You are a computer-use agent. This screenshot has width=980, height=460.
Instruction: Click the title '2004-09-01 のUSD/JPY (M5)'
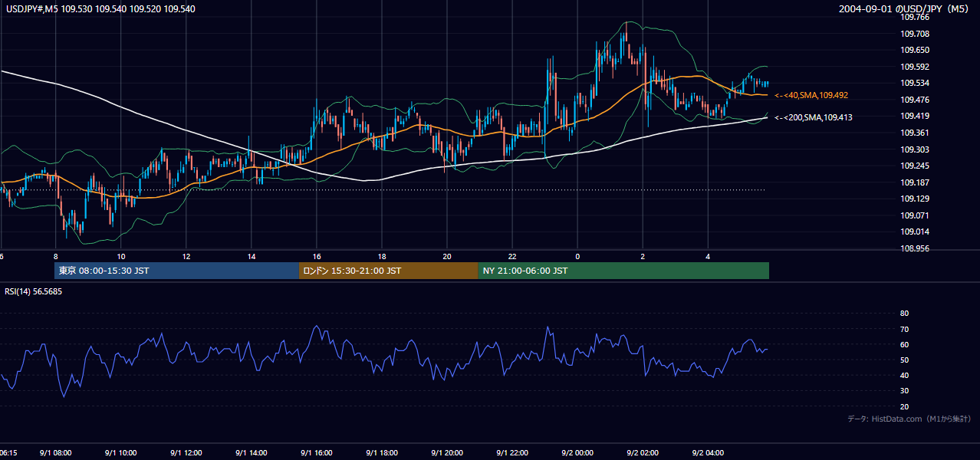click(x=905, y=9)
